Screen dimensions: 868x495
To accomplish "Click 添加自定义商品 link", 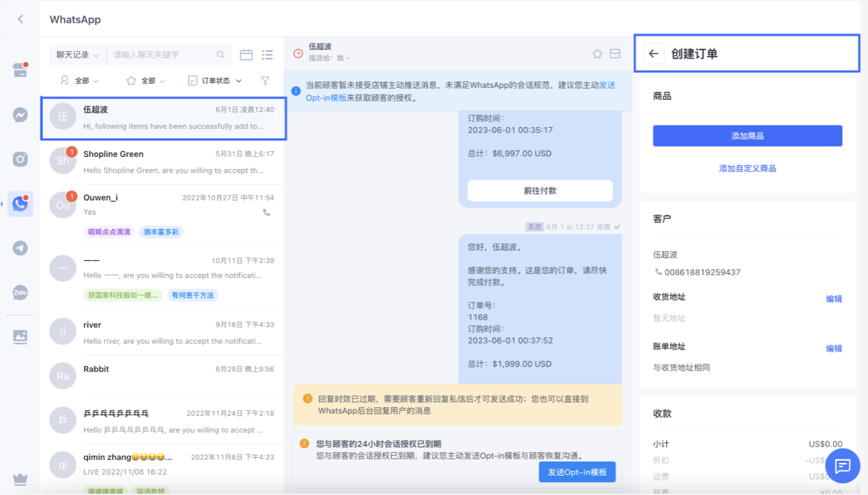I will pos(747,168).
